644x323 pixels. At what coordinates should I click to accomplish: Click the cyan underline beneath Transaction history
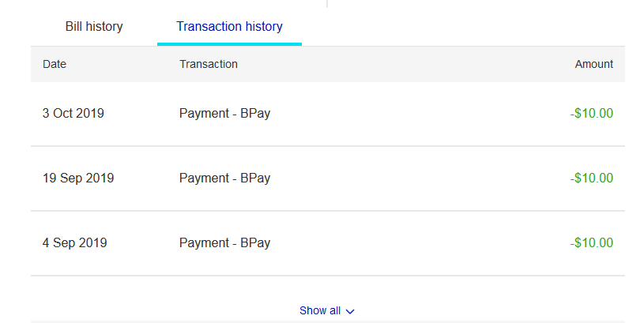click(x=229, y=43)
